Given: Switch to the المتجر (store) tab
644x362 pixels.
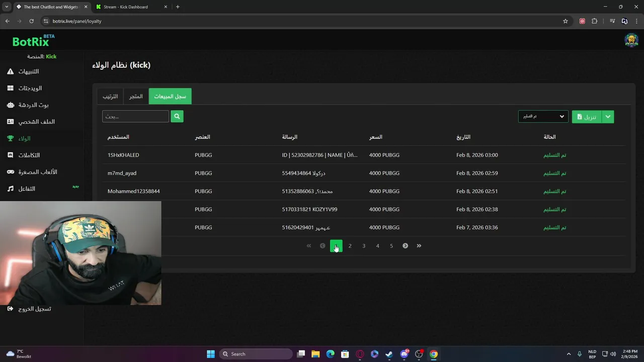Looking at the screenshot, I should click(136, 96).
